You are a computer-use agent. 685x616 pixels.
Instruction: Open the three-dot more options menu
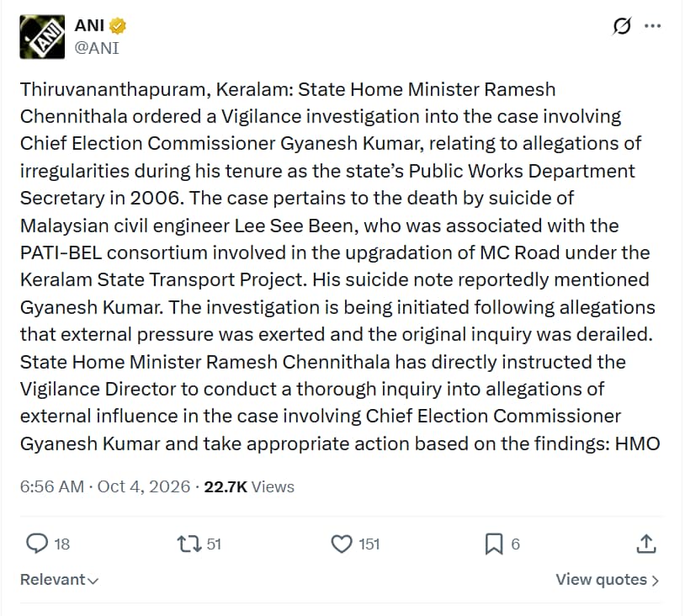pyautogui.click(x=653, y=26)
